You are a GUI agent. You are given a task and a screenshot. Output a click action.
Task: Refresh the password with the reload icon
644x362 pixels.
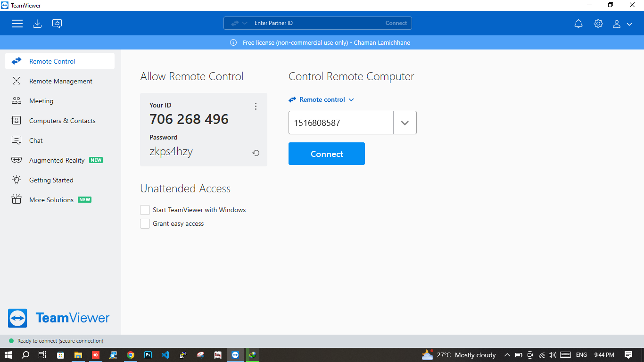pyautogui.click(x=256, y=153)
